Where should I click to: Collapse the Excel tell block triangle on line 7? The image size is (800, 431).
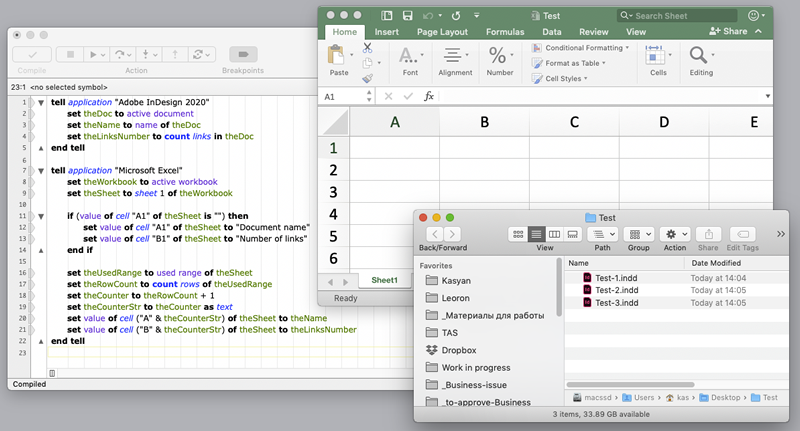pos(41,171)
